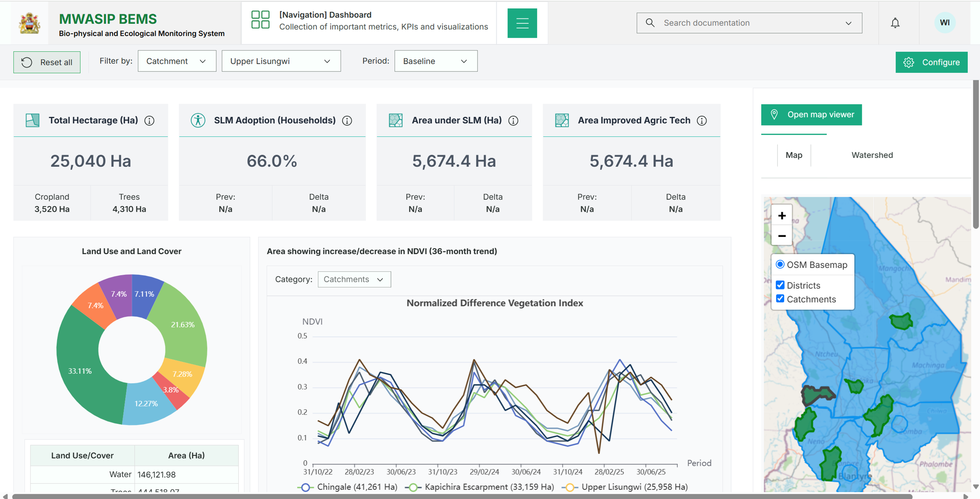
Task: Open the Catchment filter dropdown
Action: 177,61
